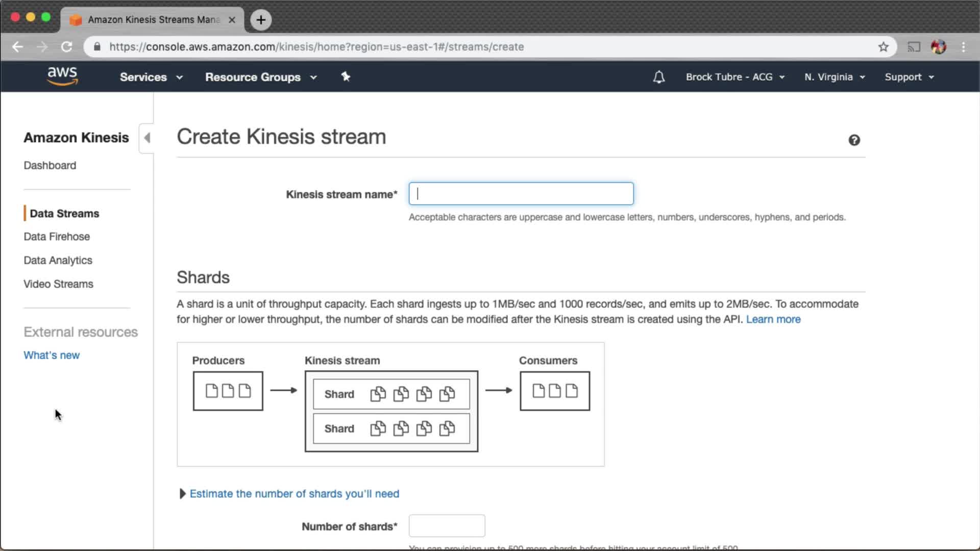The image size is (980, 551).
Task: Open the notifications bell icon
Action: coord(658,77)
